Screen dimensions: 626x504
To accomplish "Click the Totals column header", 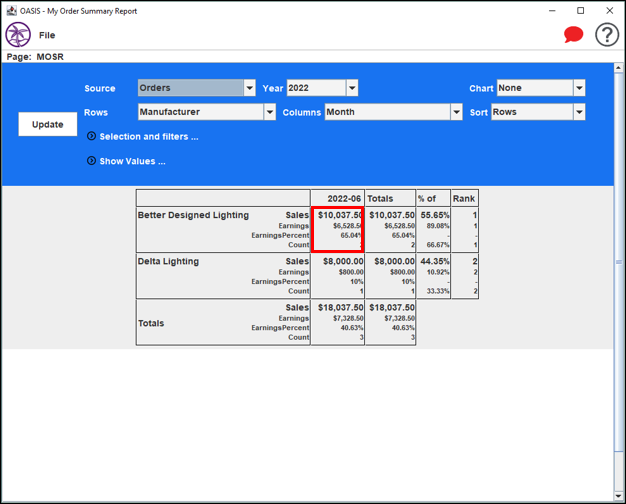I will [x=390, y=198].
